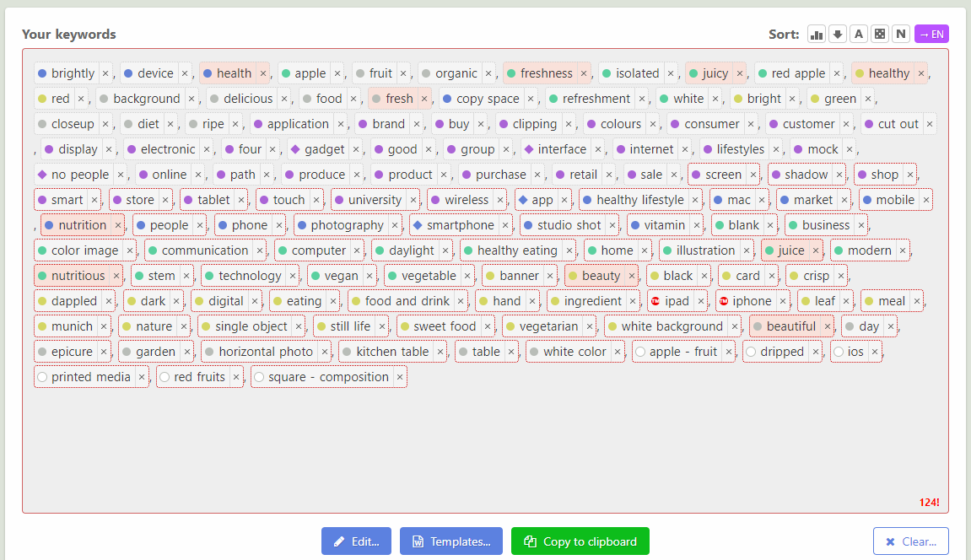Select the 'consumer' keyword label
Image resolution: width=971 pixels, height=560 pixels.
[x=711, y=124]
